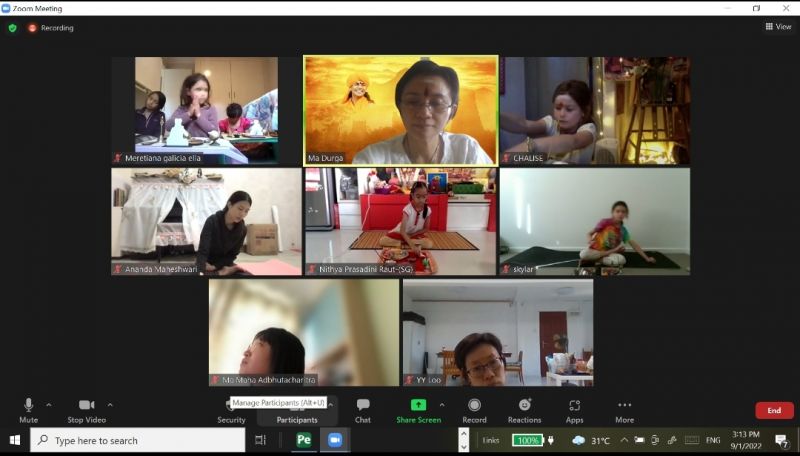Click the Links toolbar label on taskbar

tap(491, 440)
